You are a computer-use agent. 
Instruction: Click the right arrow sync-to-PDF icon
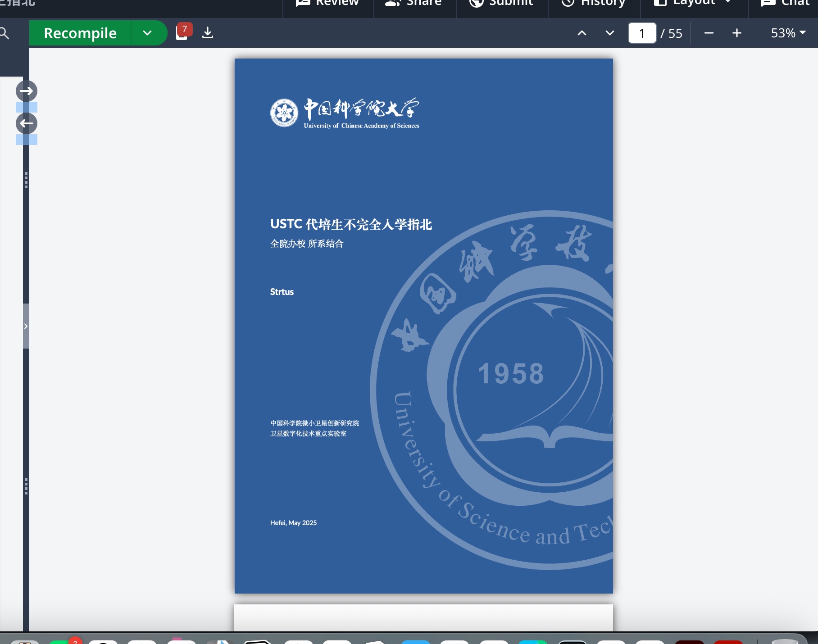click(27, 91)
